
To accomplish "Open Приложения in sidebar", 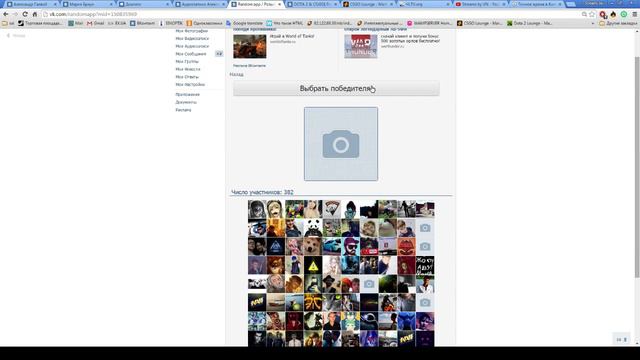I will pos(187,95).
